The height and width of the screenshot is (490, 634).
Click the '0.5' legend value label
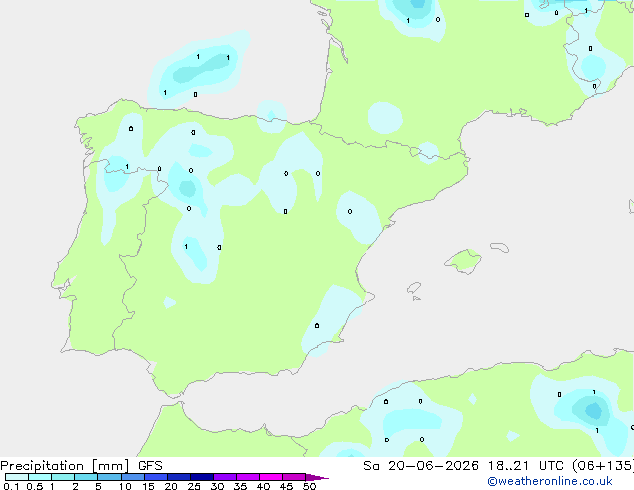pyautogui.click(x=34, y=486)
